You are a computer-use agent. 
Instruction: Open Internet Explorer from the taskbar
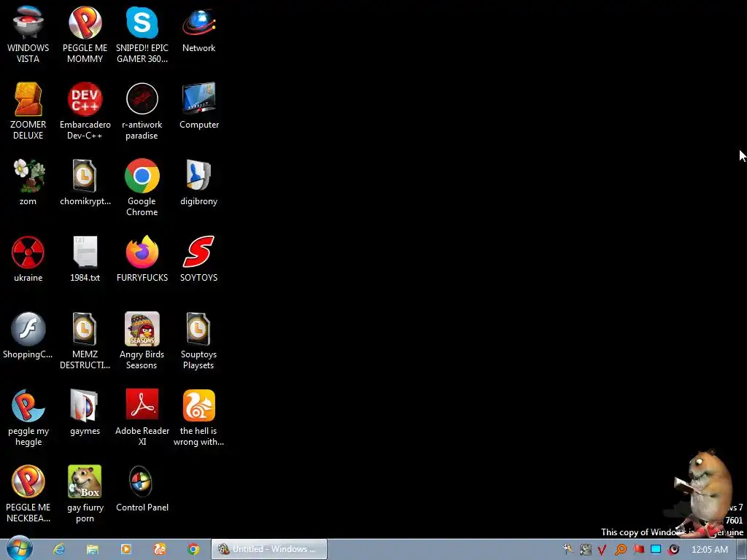pos(59,549)
